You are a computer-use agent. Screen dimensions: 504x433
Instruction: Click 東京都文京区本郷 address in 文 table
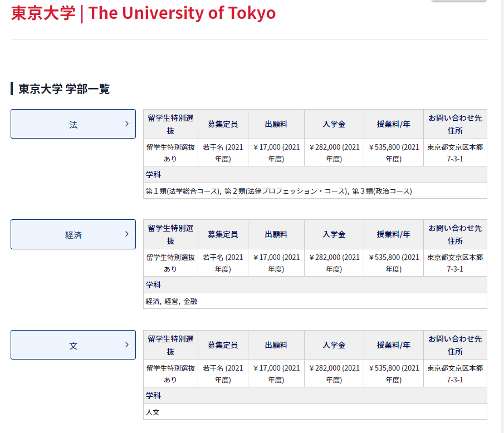pyautogui.click(x=455, y=374)
